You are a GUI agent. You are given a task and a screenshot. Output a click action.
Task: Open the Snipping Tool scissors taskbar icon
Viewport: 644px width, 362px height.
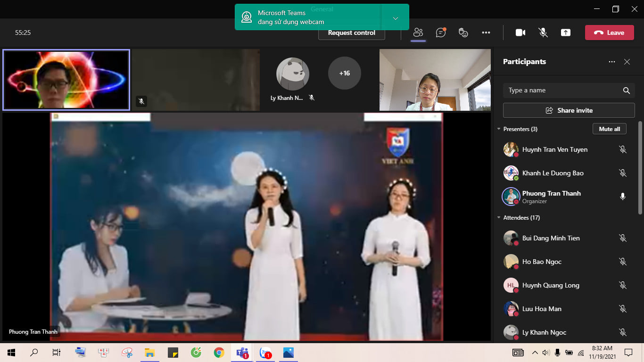(x=127, y=352)
